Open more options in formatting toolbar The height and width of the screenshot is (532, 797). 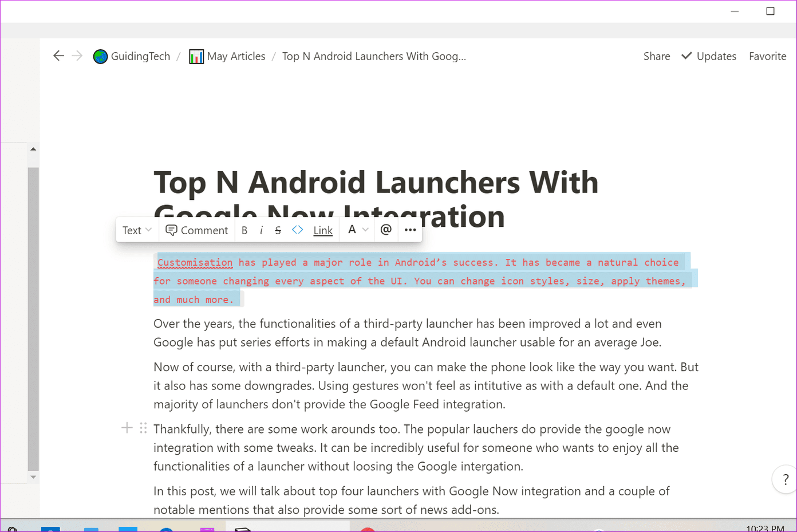click(410, 230)
